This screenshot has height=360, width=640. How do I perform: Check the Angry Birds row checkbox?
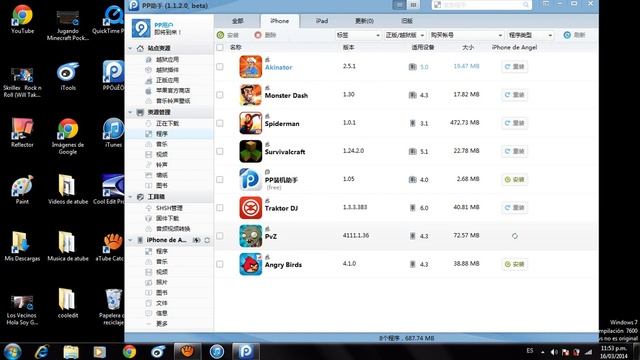220,264
